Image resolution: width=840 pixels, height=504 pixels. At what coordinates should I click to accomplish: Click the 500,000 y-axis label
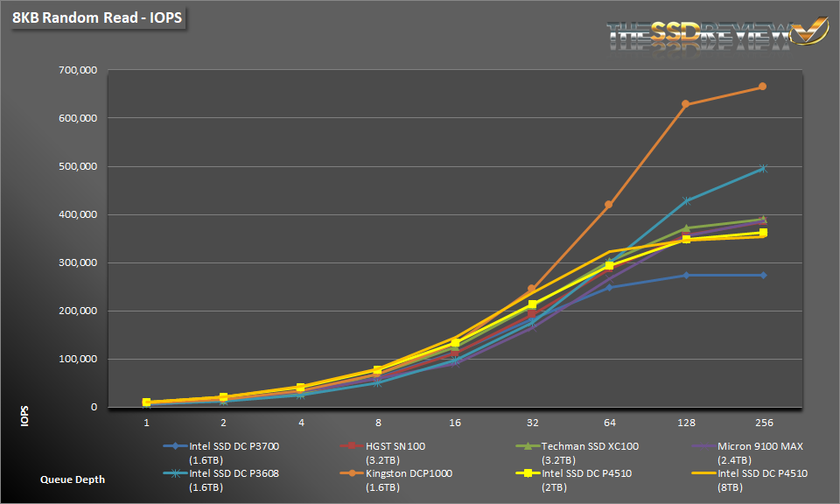(78, 166)
